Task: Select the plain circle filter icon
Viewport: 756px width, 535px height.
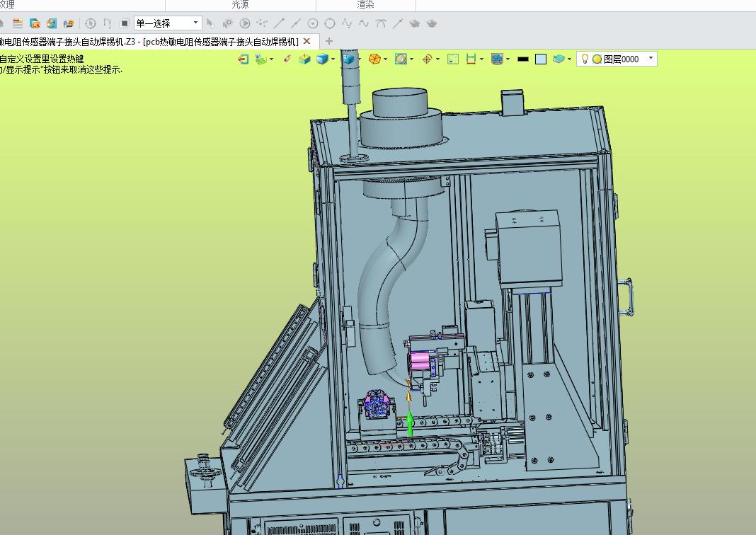Action: (x=330, y=23)
